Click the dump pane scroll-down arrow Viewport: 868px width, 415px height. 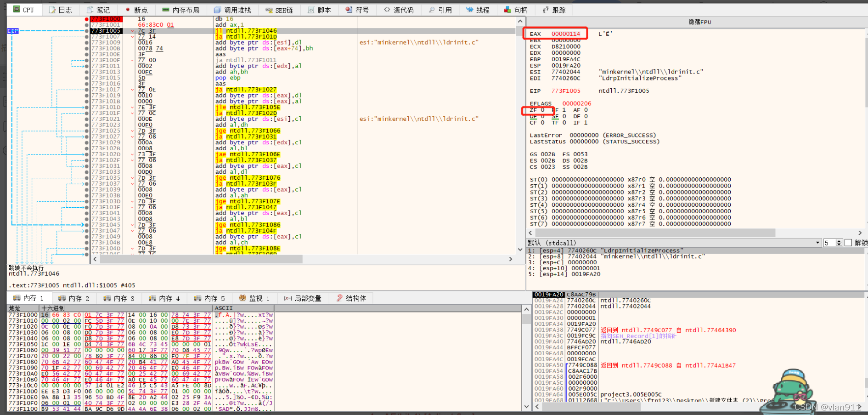pos(526,406)
